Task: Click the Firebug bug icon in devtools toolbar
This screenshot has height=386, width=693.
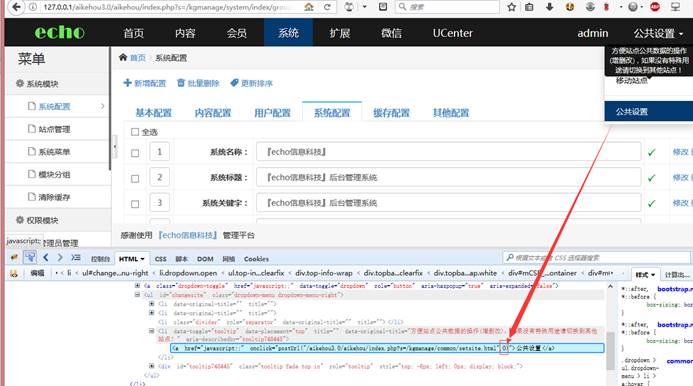Action: coord(14,257)
